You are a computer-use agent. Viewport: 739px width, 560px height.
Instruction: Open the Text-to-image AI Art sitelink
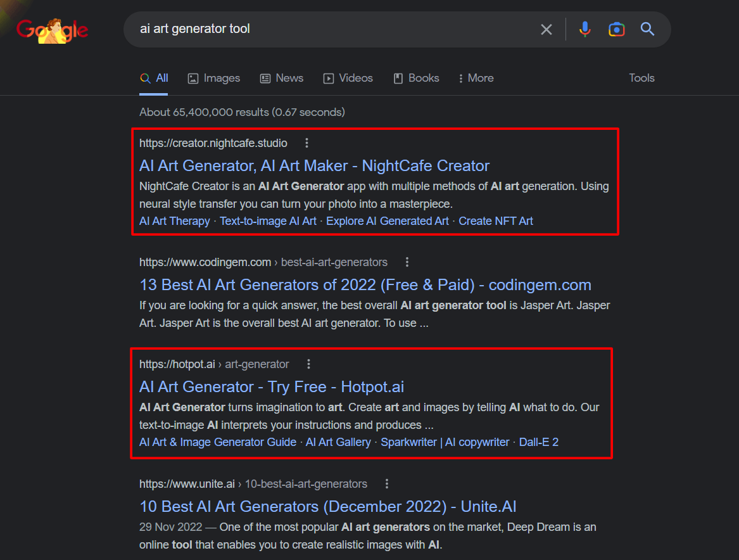coord(268,221)
